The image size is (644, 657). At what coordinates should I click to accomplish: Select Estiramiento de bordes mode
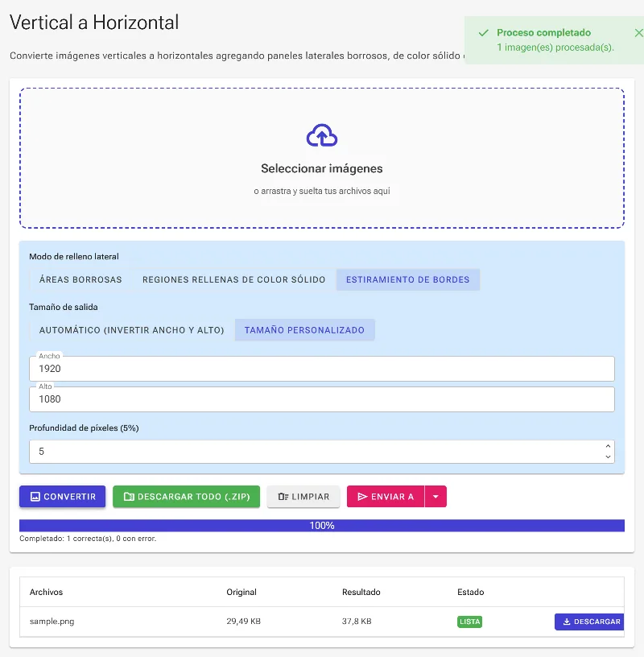[407, 279]
